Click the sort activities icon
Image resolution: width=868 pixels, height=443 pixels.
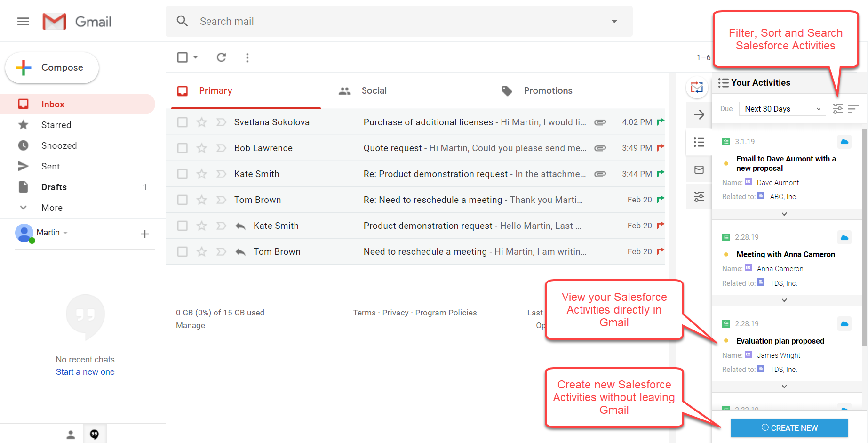point(853,109)
